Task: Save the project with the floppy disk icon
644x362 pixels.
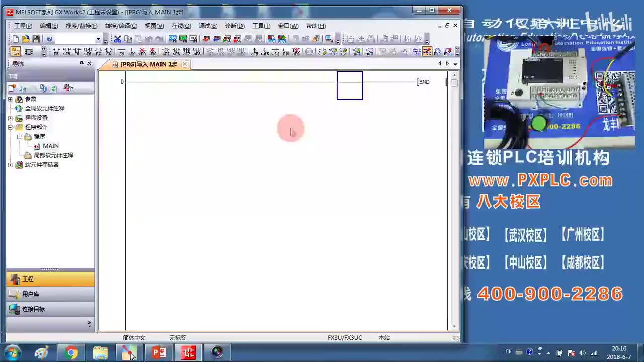Action: pyautogui.click(x=36, y=39)
